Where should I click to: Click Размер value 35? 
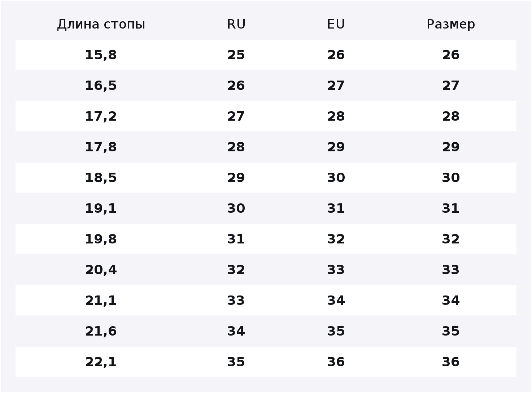click(451, 331)
